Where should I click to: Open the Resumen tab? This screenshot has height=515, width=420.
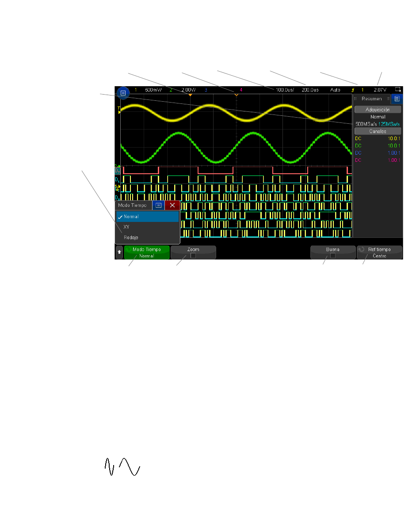(x=372, y=99)
